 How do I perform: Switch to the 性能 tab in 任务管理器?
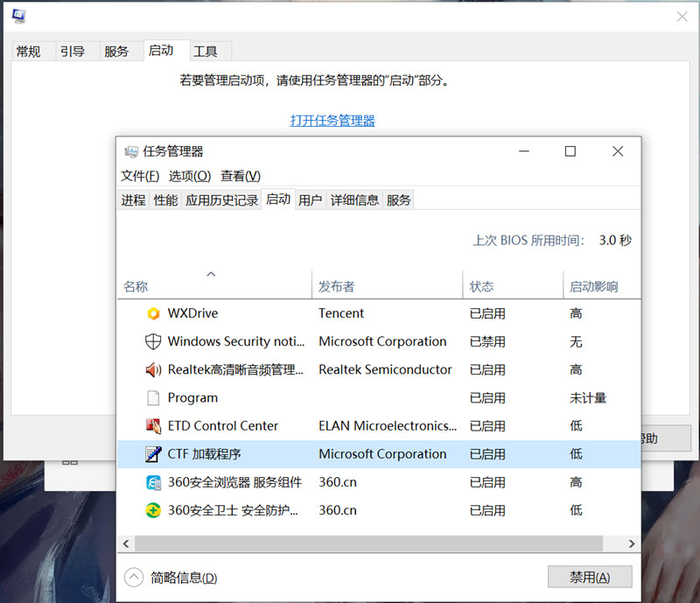pyautogui.click(x=164, y=200)
